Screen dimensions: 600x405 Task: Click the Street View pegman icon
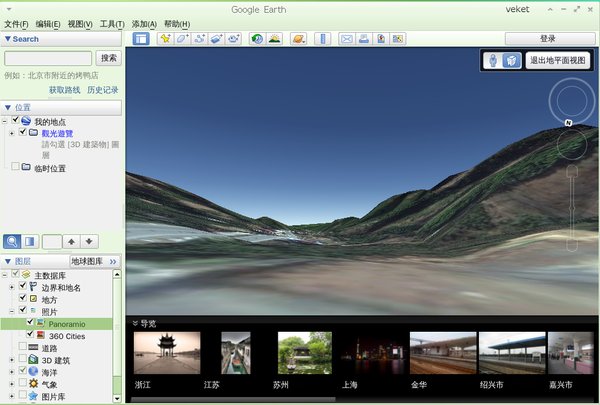(494, 61)
